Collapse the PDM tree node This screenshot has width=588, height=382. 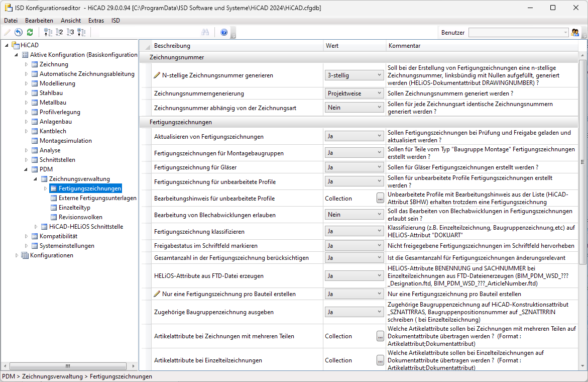point(27,169)
